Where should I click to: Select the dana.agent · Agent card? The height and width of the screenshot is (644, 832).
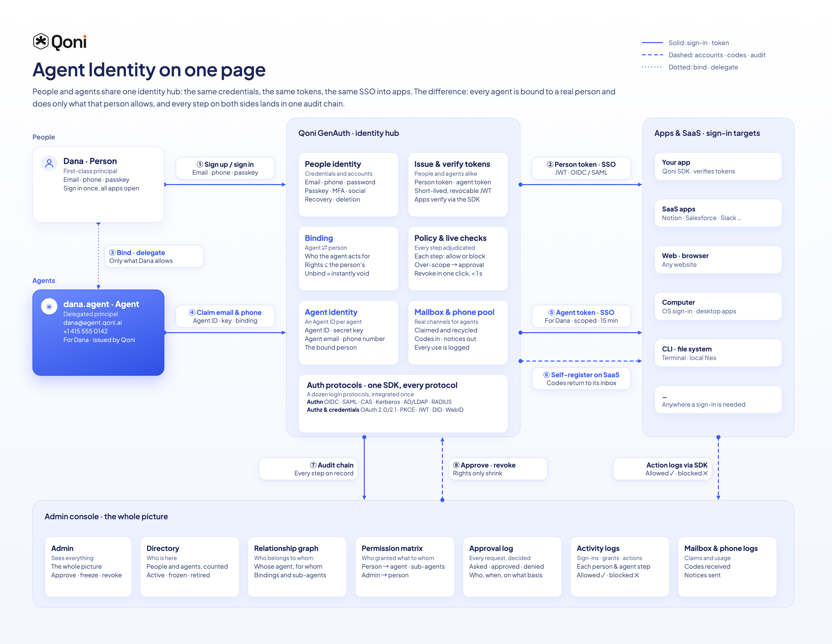tap(98, 332)
